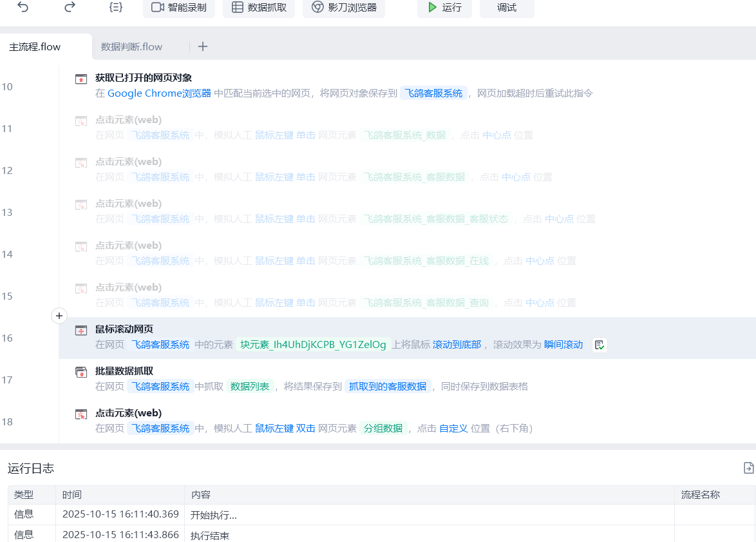The height and width of the screenshot is (542, 756).
Task: Click 飞鸽客服系统_客服数据_查询 element tag
Action: tap(426, 303)
